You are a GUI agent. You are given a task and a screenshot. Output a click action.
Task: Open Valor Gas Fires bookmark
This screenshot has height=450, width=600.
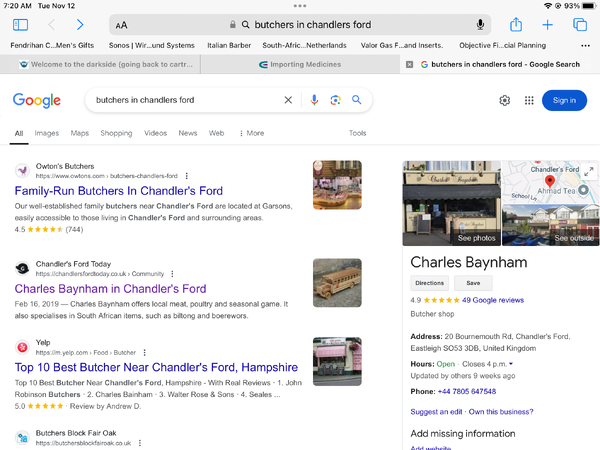(402, 46)
